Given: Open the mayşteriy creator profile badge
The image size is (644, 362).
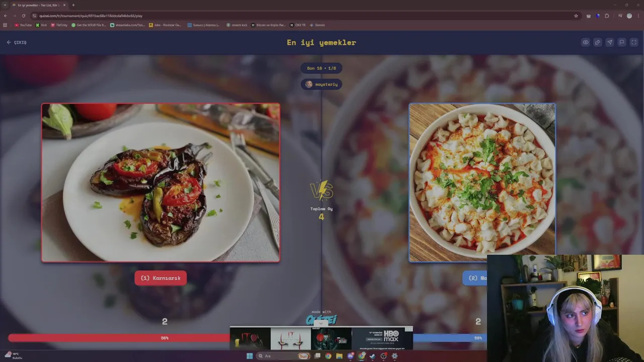Looking at the screenshot, I should [321, 84].
